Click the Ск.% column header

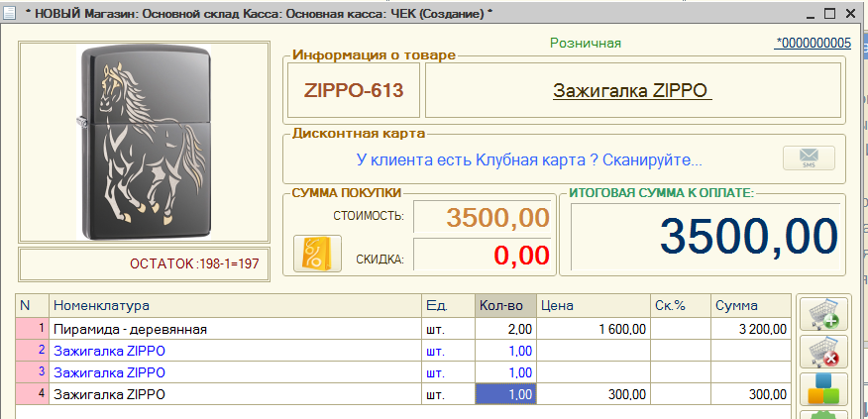click(681, 305)
